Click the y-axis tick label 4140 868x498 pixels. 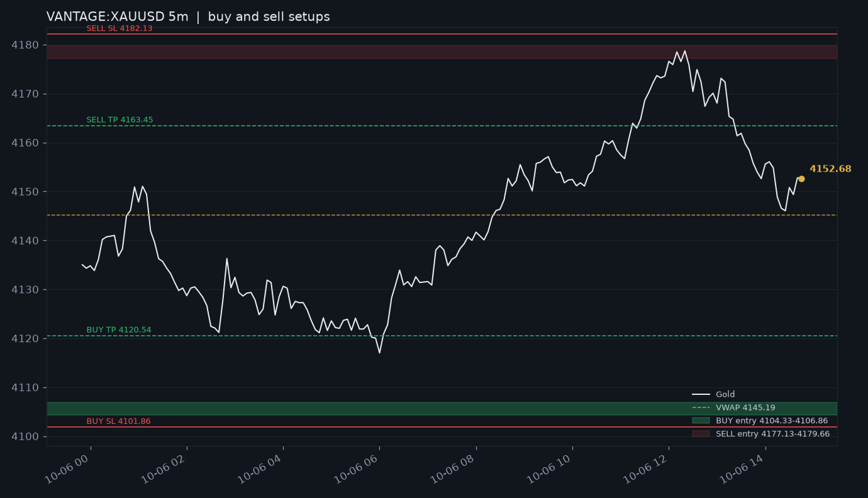pos(25,241)
